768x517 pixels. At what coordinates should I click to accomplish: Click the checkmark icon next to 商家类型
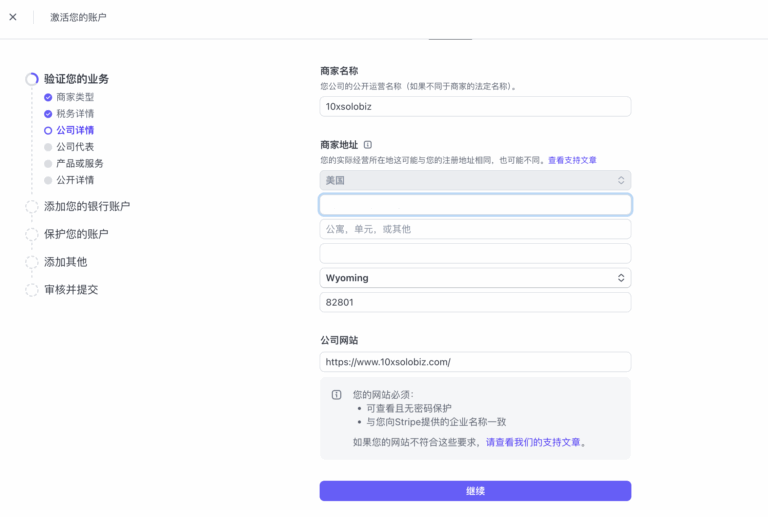coord(48,97)
